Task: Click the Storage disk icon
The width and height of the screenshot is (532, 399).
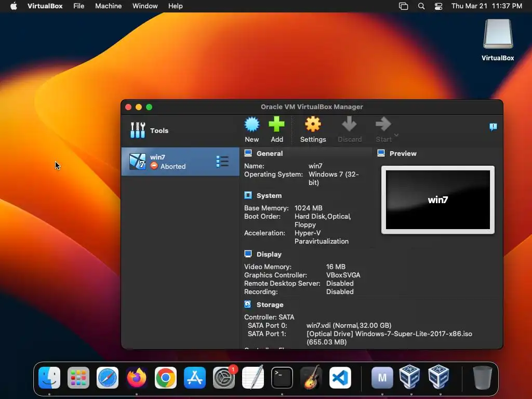Action: (248, 304)
